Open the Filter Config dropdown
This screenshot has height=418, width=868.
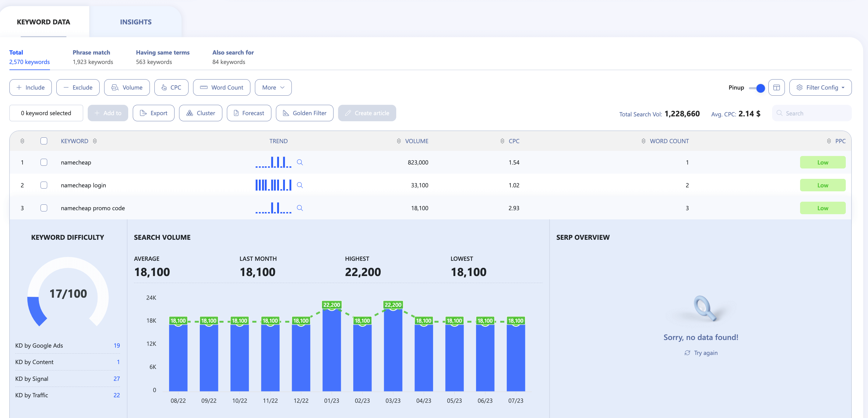pos(820,87)
